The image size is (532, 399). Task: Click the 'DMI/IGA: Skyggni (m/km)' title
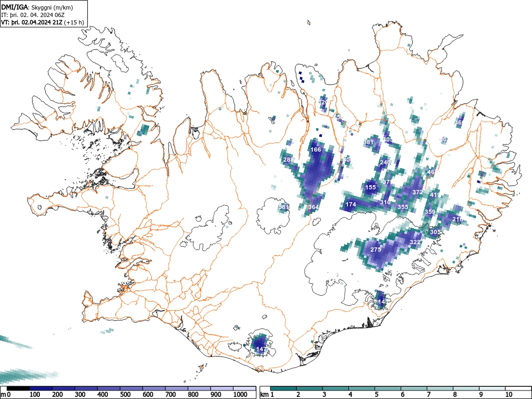click(37, 7)
